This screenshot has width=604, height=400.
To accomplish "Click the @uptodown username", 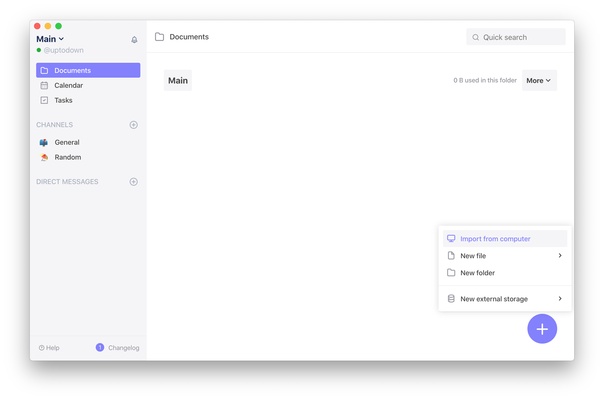I will (x=64, y=50).
